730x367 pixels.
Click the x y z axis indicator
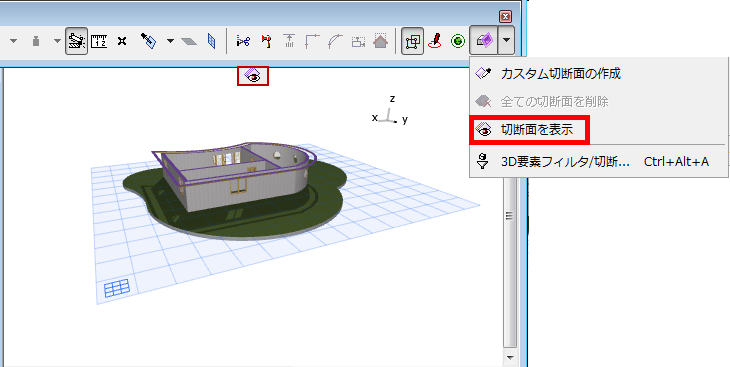pos(390,111)
